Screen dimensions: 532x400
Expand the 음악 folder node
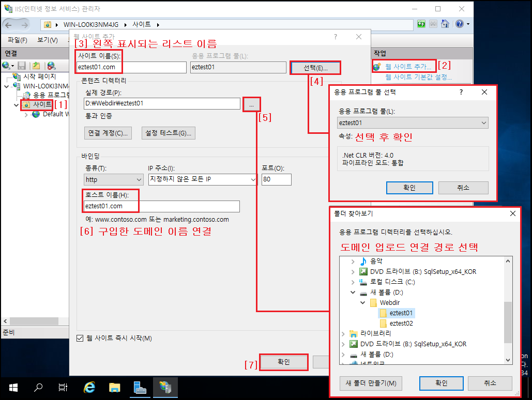[353, 261]
